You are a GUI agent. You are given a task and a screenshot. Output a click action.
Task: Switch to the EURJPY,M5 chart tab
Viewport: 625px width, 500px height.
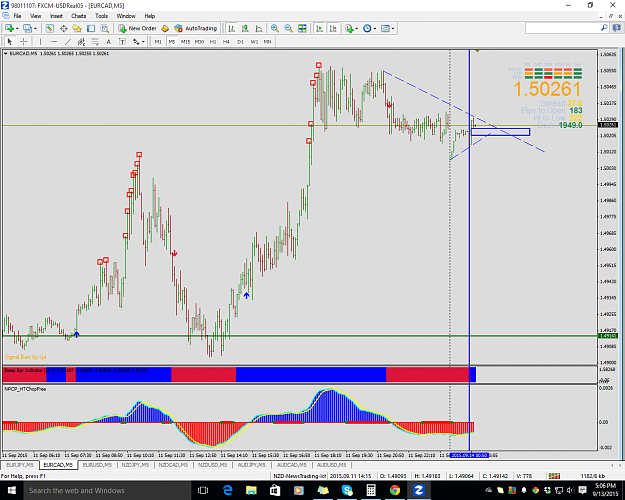pos(20,465)
